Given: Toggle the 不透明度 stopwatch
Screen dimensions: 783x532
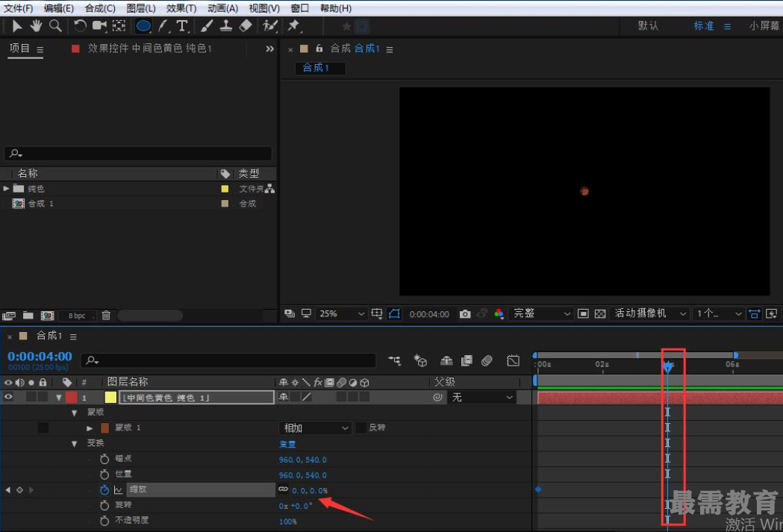Looking at the screenshot, I should click(x=104, y=521).
